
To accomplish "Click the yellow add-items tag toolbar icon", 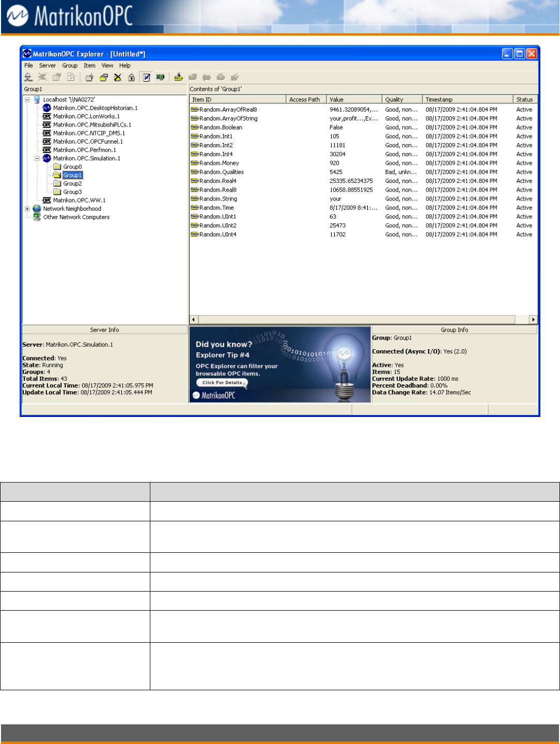I will tap(178, 77).
